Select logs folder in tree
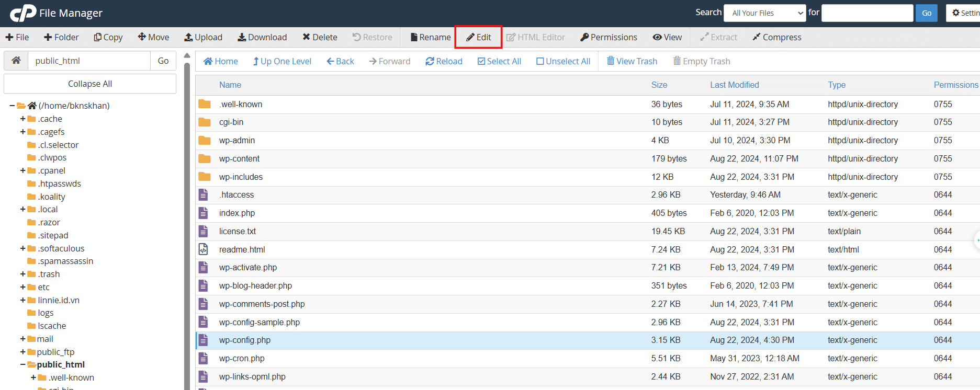This screenshot has width=980, height=390. coord(46,313)
